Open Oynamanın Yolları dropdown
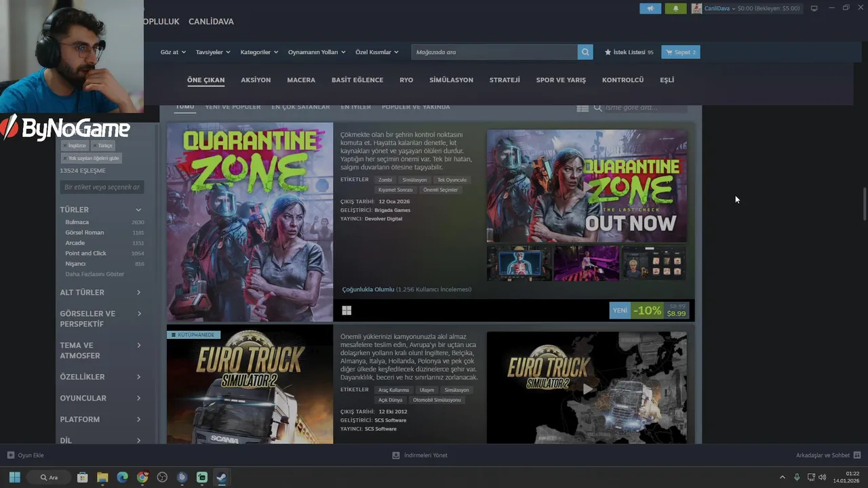868x488 pixels. [x=317, y=52]
